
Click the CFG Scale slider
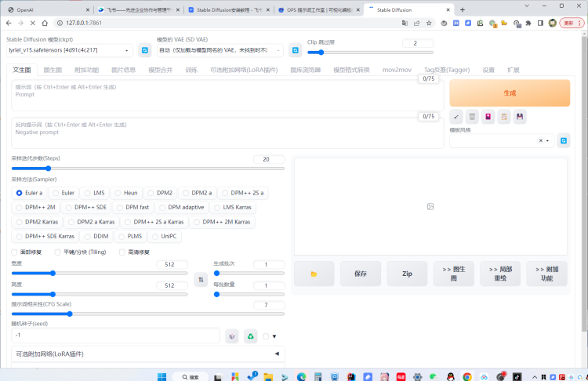point(147,314)
